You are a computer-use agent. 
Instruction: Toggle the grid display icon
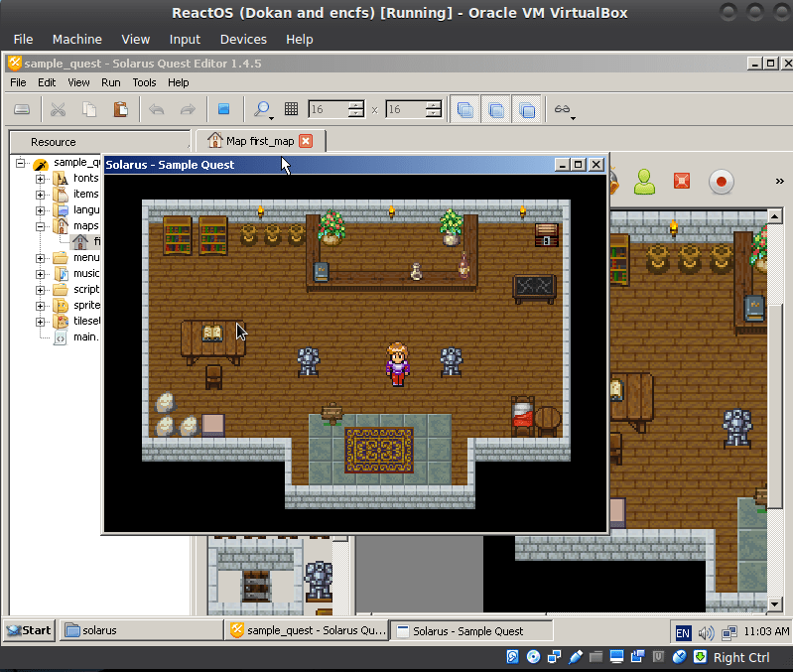point(292,109)
